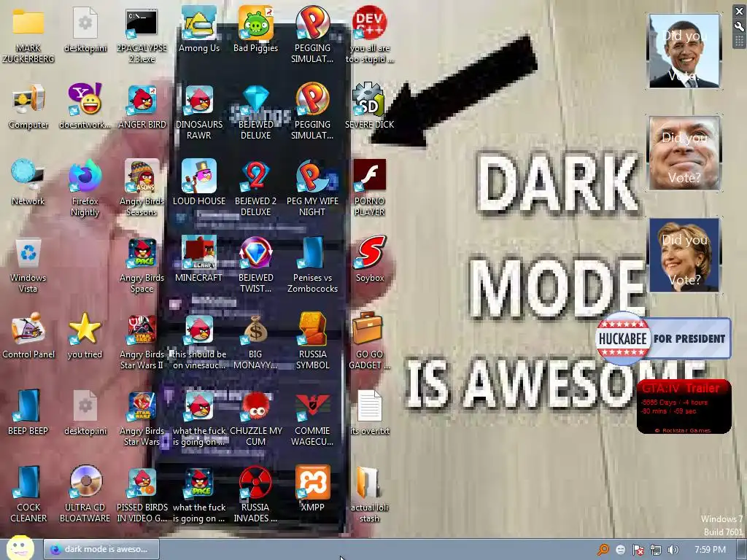
Task: Launch the BIG MONAYY shortcut
Action: [x=256, y=342]
